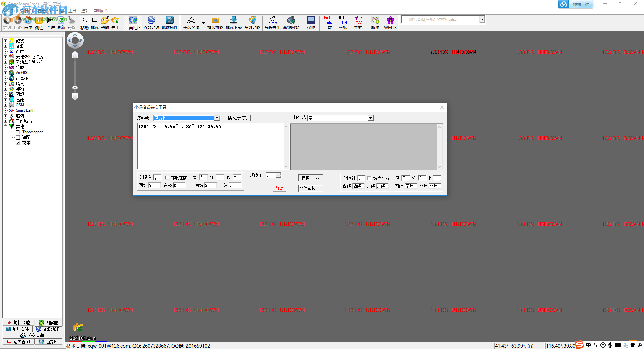Image resolution: width=644 pixels, height=349 pixels.
Task: Expand the ArcGIS tree node
Action: [x=5, y=73]
